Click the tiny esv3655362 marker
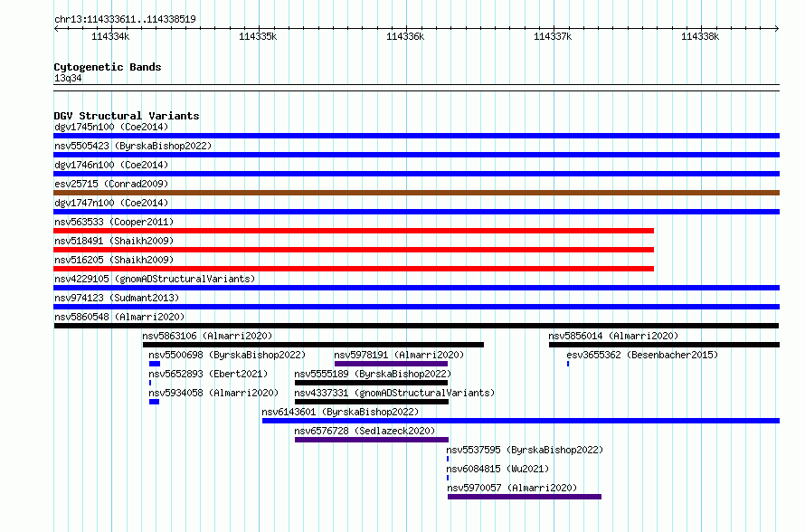805x532 pixels. click(x=568, y=364)
